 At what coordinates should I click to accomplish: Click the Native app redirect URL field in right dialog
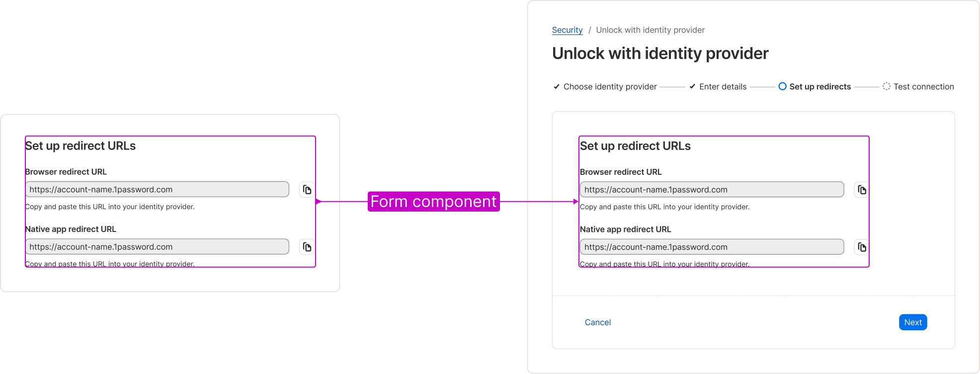(x=712, y=247)
